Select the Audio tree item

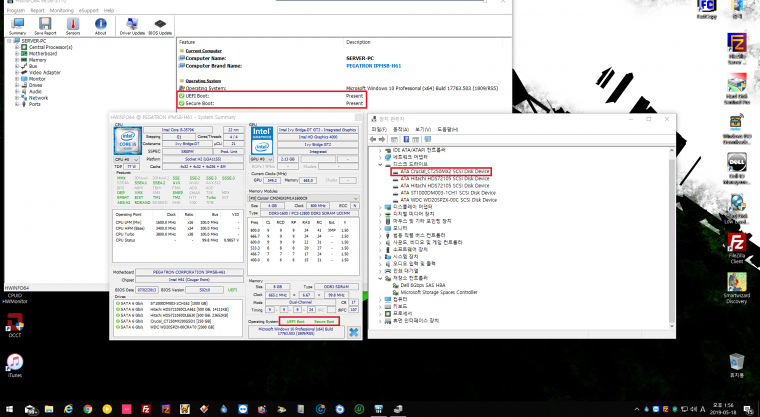(x=35, y=91)
